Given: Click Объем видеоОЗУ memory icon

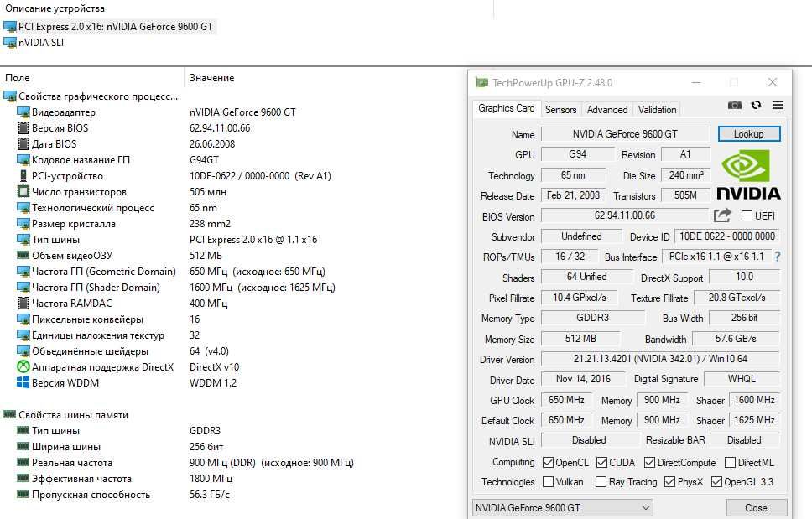Looking at the screenshot, I should coord(23,255).
